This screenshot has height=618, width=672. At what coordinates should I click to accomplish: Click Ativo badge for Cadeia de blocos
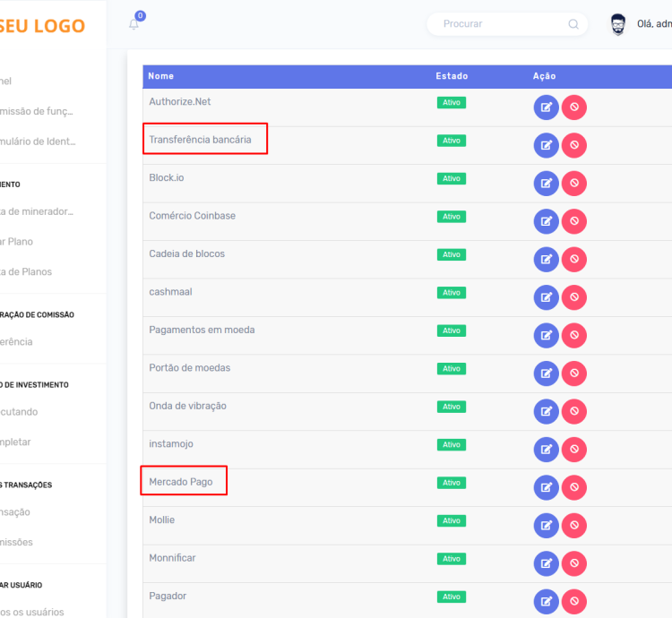coord(452,254)
